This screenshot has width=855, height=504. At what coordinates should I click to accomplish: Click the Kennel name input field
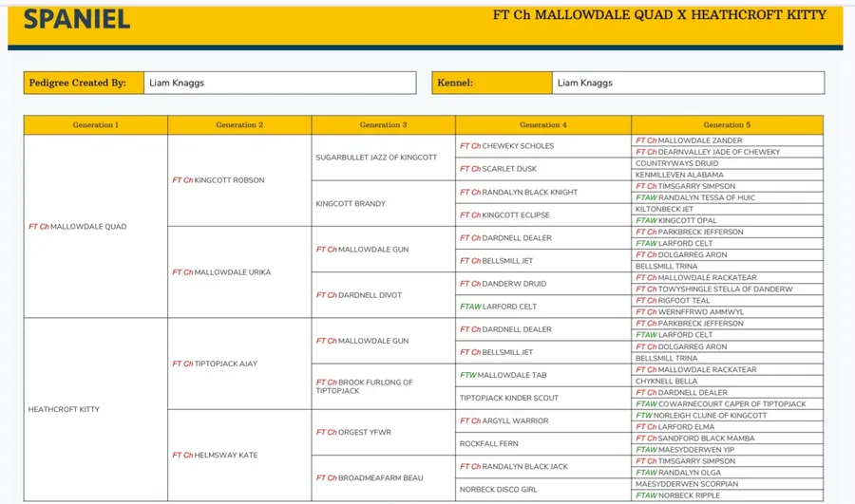[x=688, y=83]
